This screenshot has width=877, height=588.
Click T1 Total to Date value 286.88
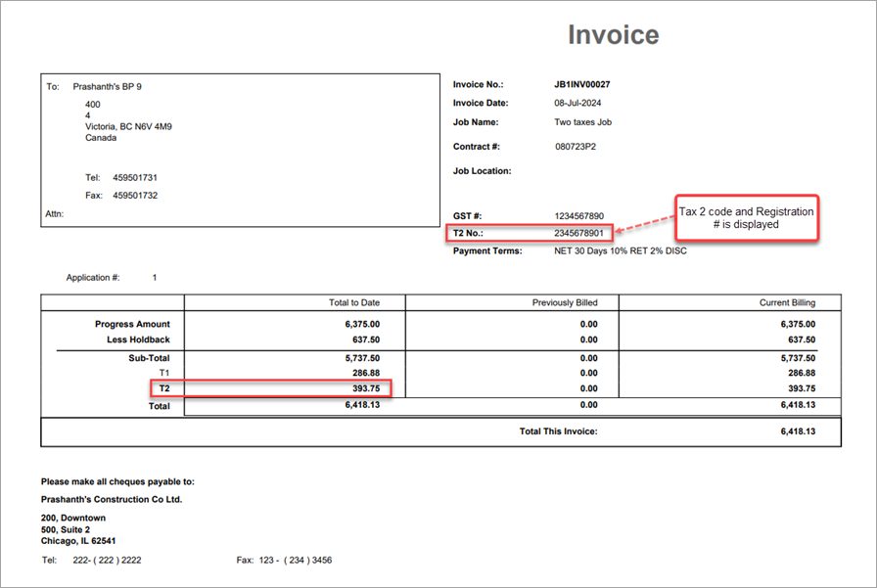[x=366, y=373]
